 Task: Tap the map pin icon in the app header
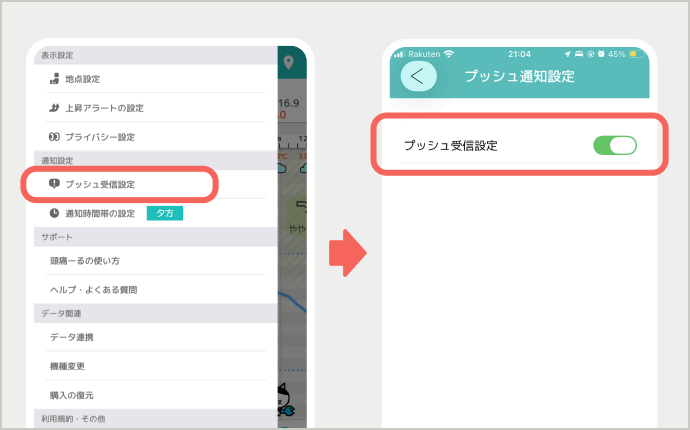pos(289,62)
